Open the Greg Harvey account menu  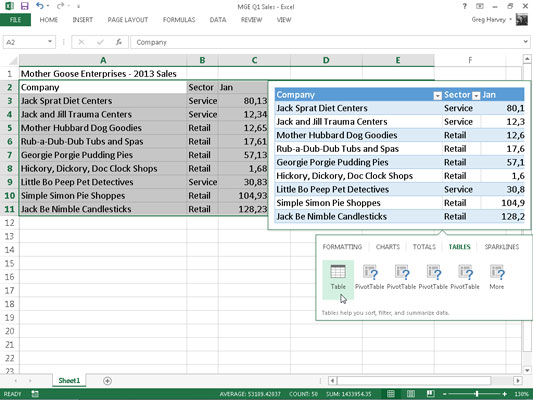(x=492, y=20)
